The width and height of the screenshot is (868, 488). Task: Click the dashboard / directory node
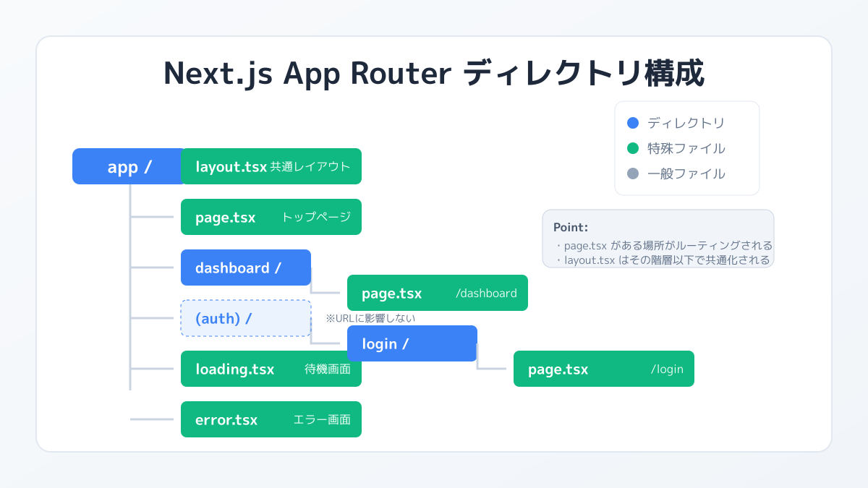click(245, 267)
